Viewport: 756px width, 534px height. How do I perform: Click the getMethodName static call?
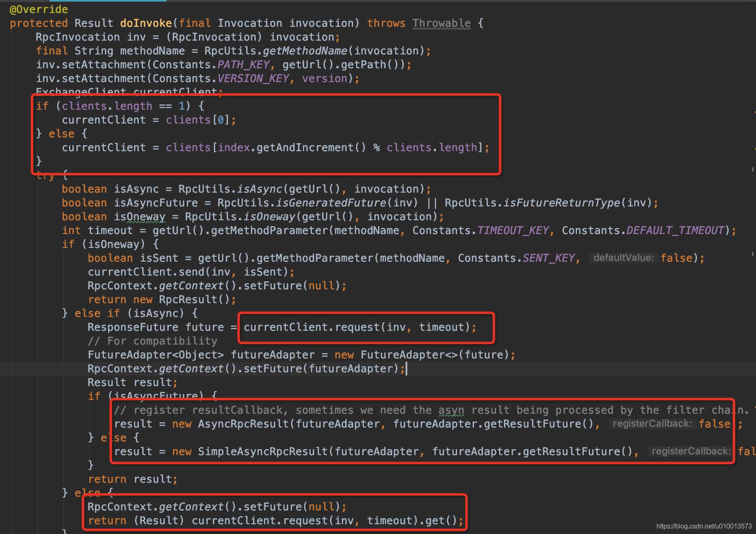pyautogui.click(x=305, y=51)
